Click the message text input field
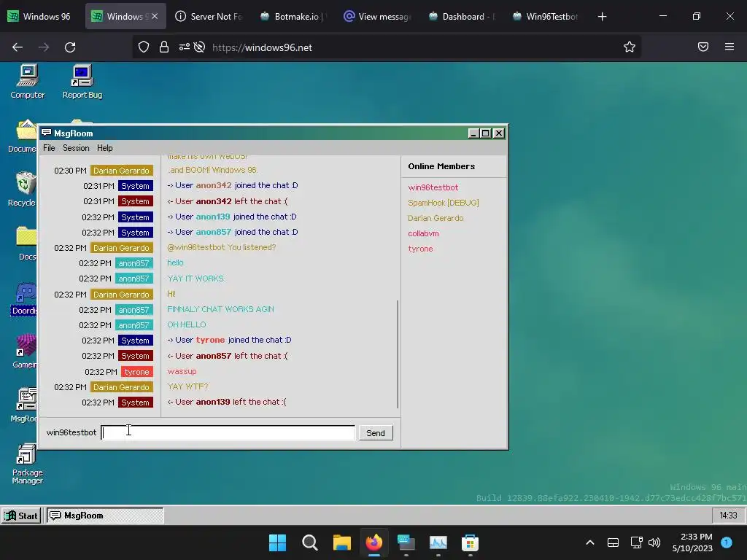This screenshot has height=560, width=747. [228, 433]
